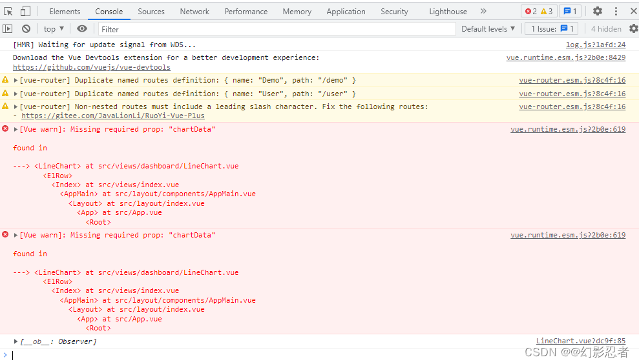
Task: Open the Elements tab
Action: (x=65, y=12)
